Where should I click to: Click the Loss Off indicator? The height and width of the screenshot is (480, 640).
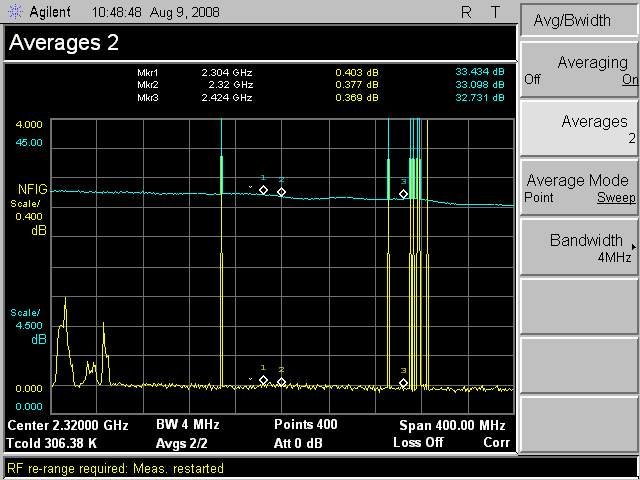[x=418, y=442]
